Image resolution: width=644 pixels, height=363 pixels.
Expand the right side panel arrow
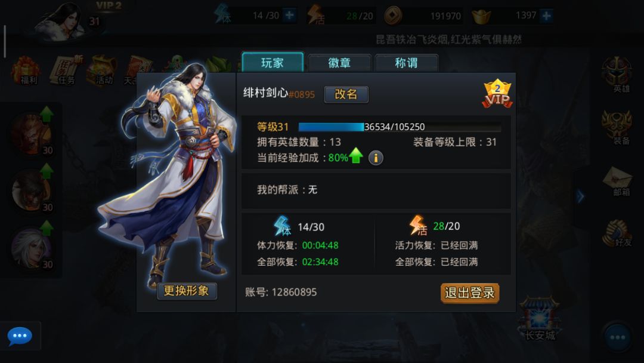pyautogui.click(x=580, y=196)
